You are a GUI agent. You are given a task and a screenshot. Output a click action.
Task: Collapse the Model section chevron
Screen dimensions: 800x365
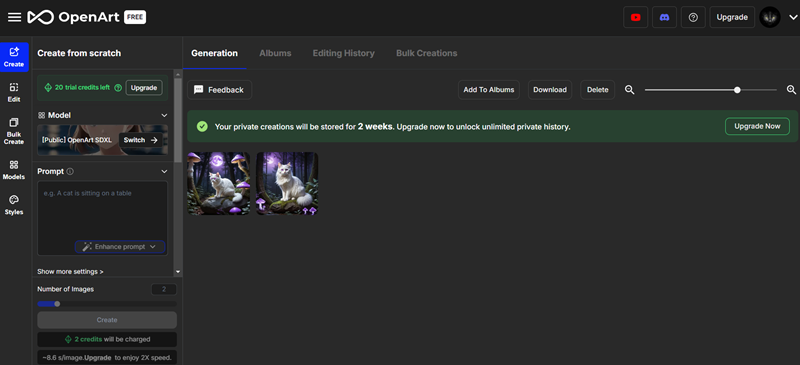tap(164, 115)
